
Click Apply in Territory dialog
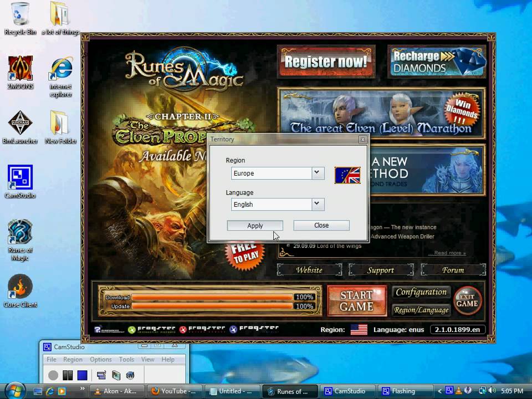(x=255, y=226)
